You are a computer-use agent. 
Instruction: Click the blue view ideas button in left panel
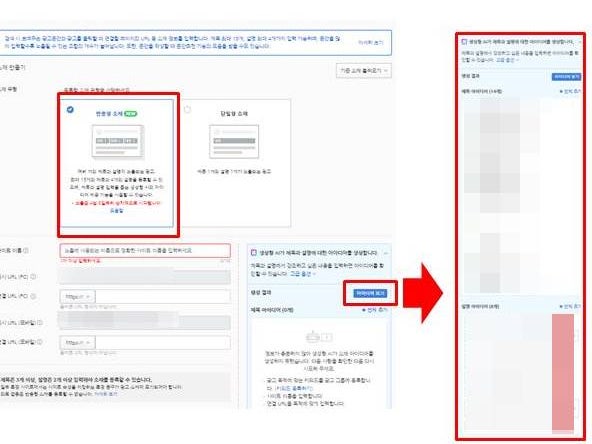(370, 293)
